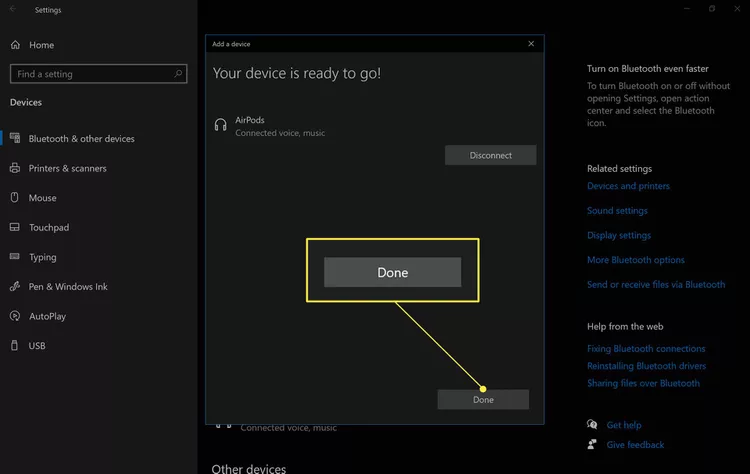
Task: Open Fixing Bluetooth connections help link
Action: tap(646, 349)
